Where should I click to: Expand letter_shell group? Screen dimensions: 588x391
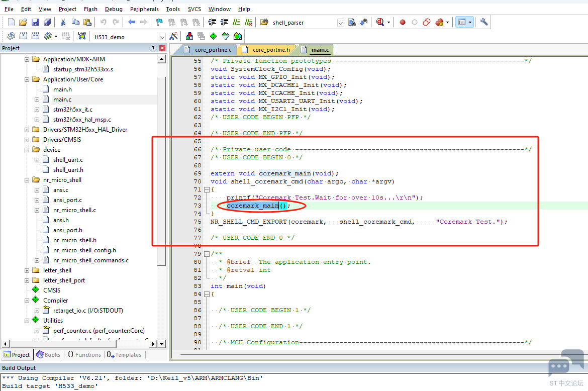click(x=27, y=270)
